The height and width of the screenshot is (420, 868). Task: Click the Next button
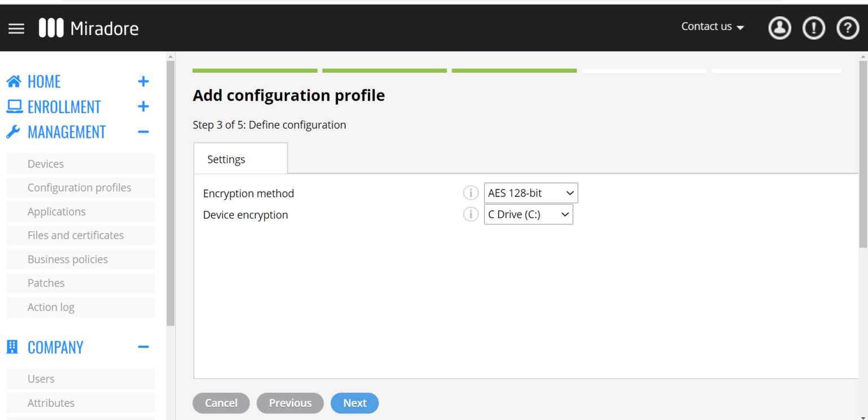click(354, 403)
